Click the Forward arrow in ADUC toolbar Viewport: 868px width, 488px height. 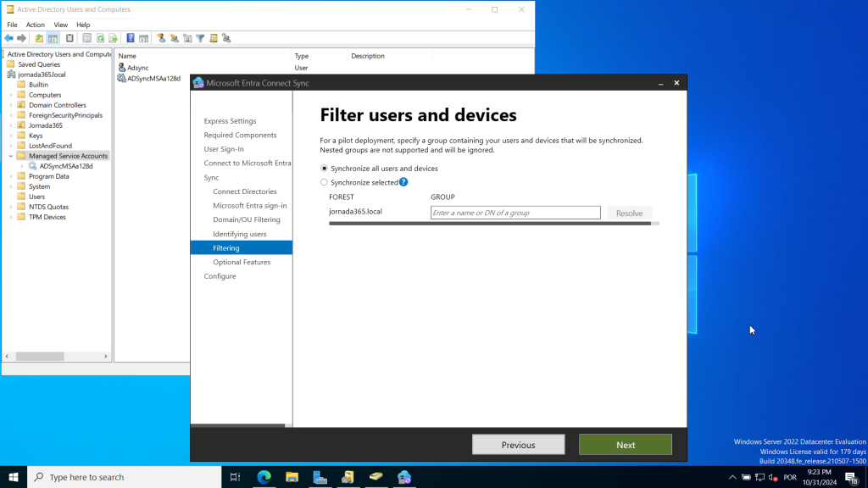pos(21,38)
